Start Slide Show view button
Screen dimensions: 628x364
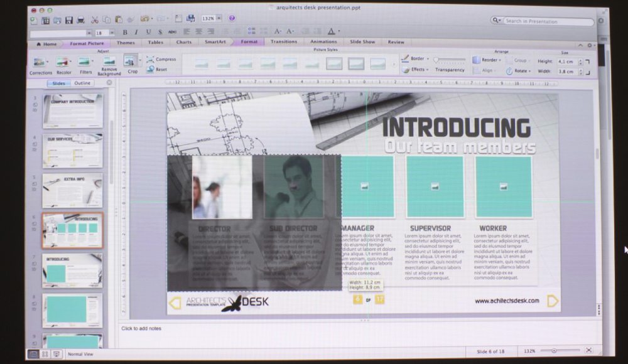(56, 354)
